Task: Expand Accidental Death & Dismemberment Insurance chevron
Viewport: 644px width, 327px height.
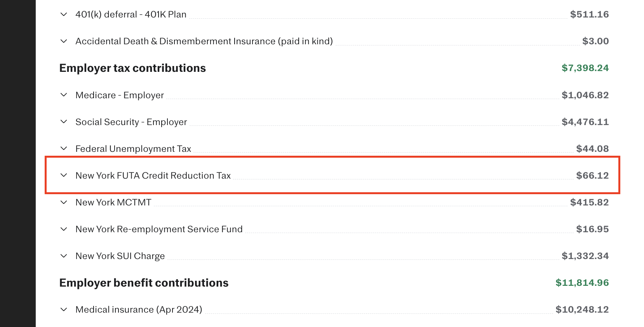Action: [64, 41]
